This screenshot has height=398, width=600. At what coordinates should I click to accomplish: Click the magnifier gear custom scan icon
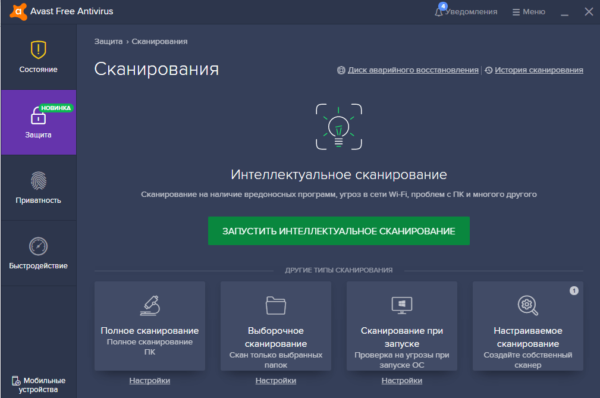pos(528,305)
